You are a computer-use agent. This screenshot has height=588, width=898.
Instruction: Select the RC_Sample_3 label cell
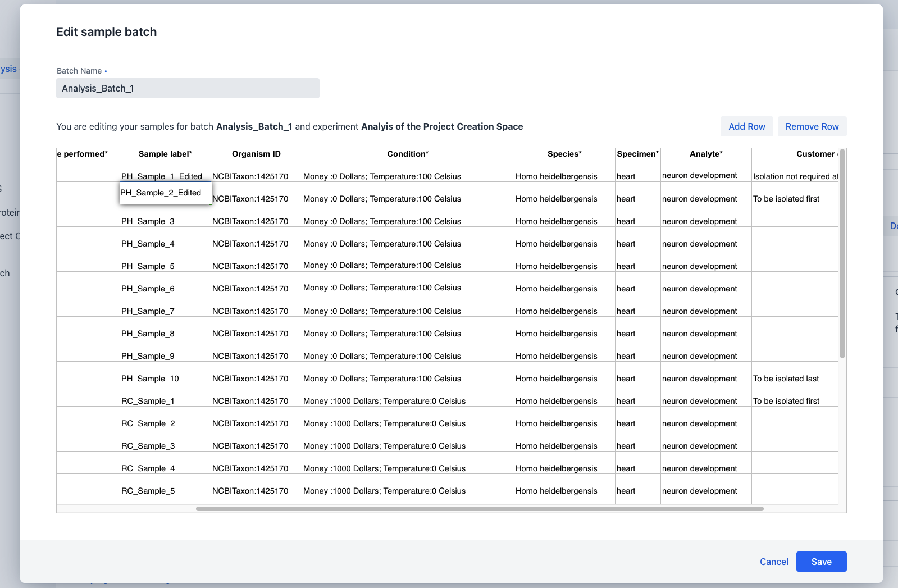(165, 440)
